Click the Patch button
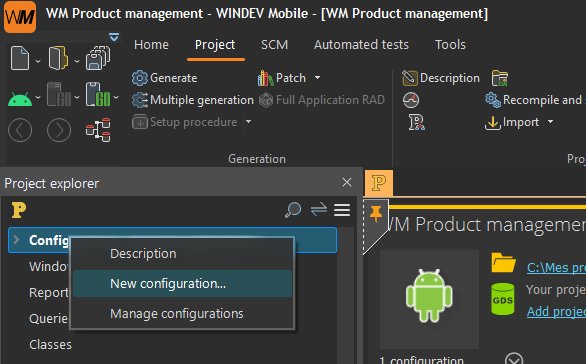This screenshot has height=364, width=586. [282, 78]
